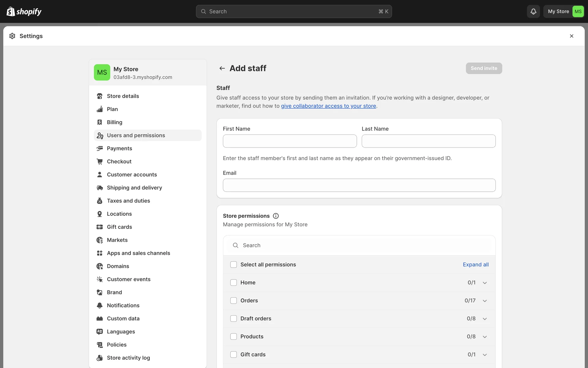Check the Select all permissions checkbox
Screen dimensions: 588x368
pos(233,265)
